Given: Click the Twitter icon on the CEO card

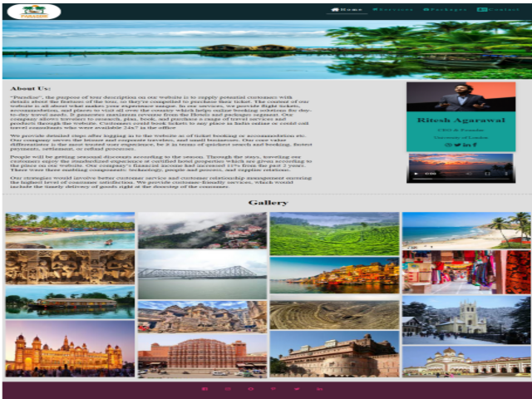Looking at the screenshot, I should [457, 145].
